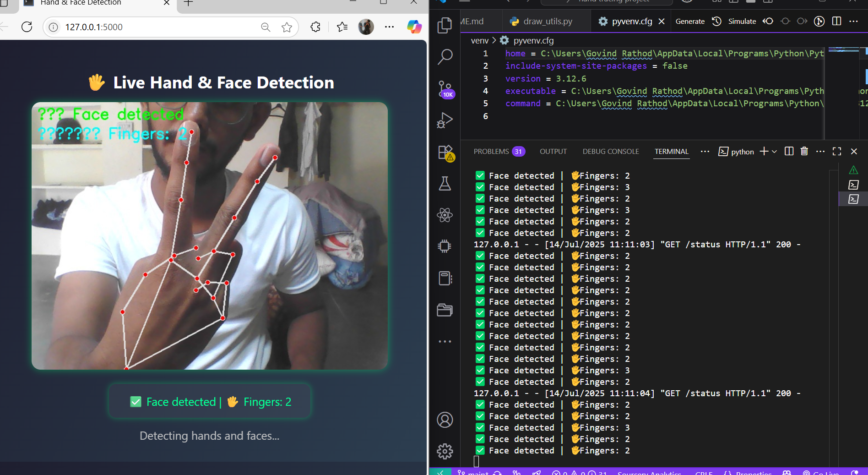
Task: Open the panel's additional views ellipsis menu
Action: click(705, 151)
